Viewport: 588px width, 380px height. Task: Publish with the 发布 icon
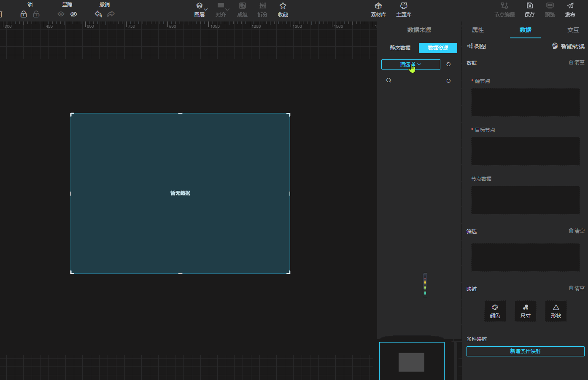(x=570, y=10)
